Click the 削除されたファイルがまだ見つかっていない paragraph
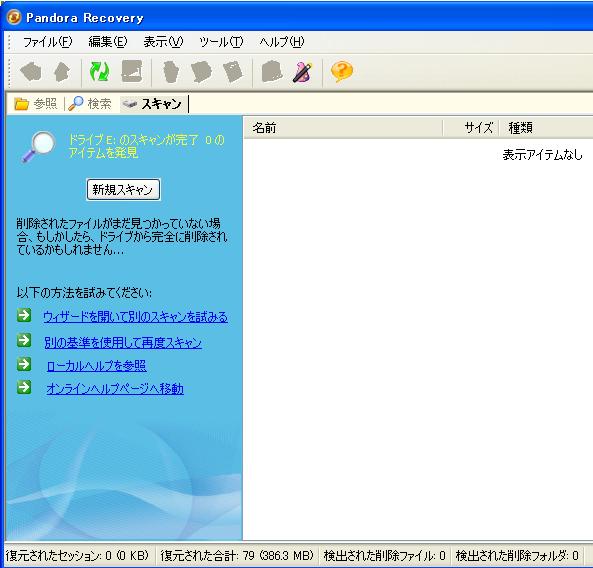 (122, 237)
